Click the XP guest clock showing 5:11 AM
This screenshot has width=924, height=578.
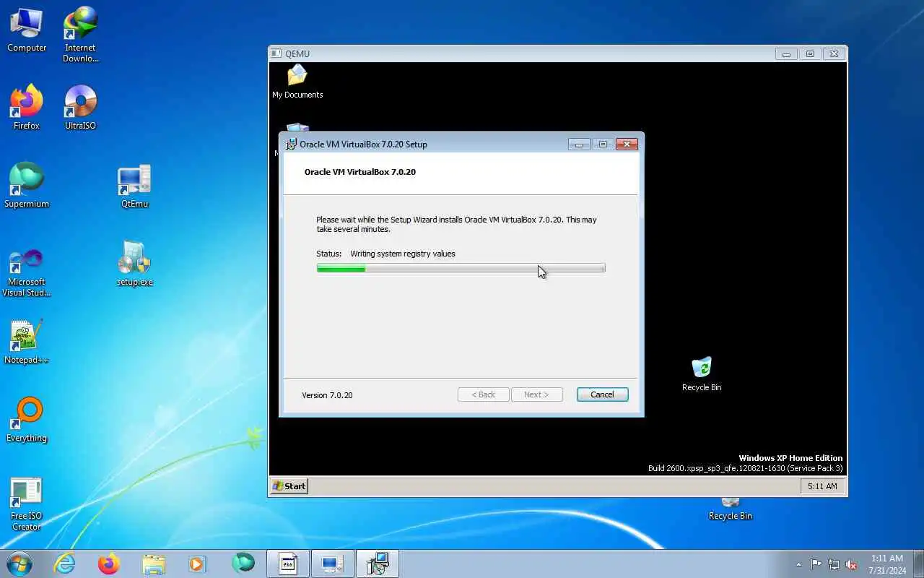click(x=822, y=486)
